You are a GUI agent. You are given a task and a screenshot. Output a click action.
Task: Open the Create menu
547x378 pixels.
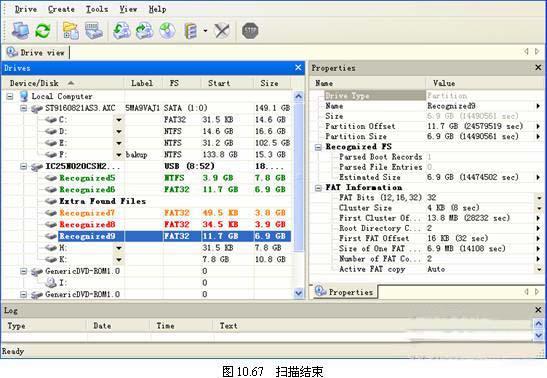point(61,9)
